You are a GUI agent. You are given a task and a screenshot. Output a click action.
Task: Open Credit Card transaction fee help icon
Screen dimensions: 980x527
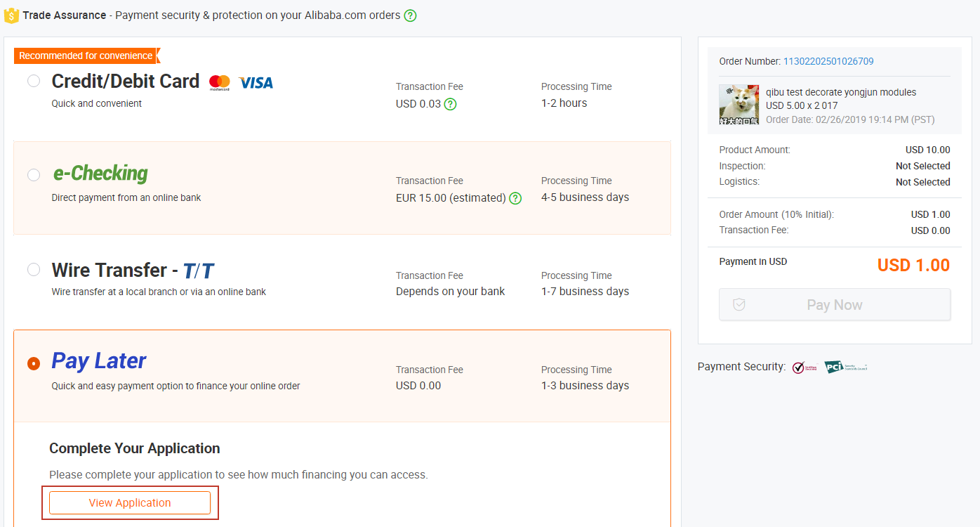(x=450, y=104)
